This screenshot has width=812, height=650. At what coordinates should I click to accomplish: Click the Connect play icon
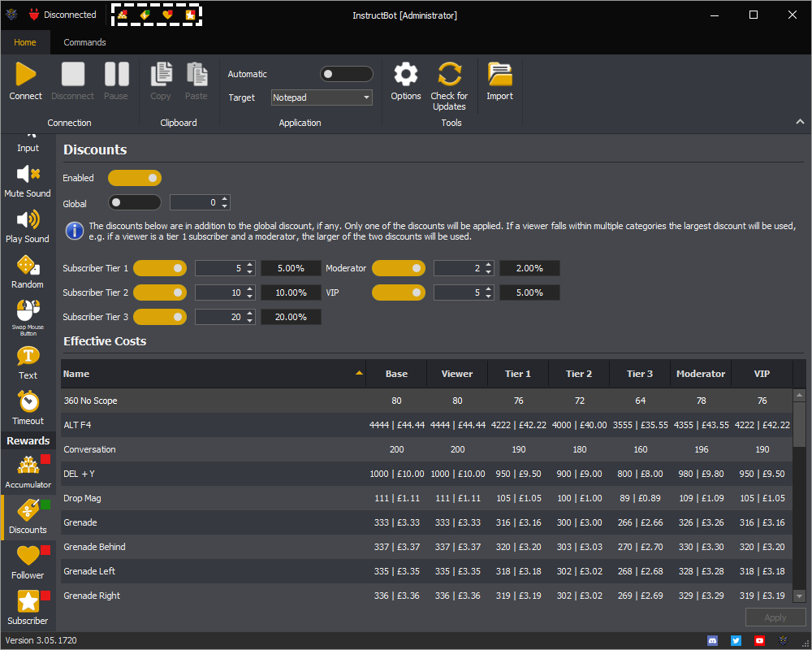point(25,74)
